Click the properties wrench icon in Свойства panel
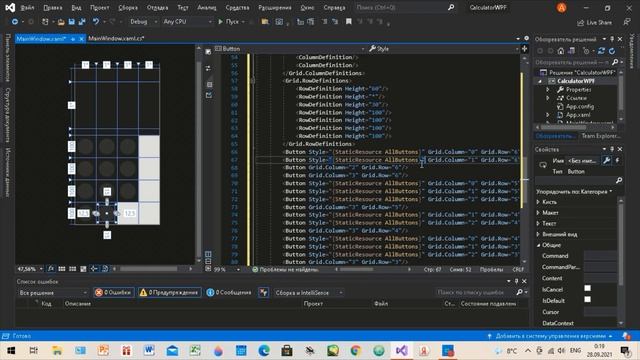The image size is (640, 360). click(x=607, y=161)
